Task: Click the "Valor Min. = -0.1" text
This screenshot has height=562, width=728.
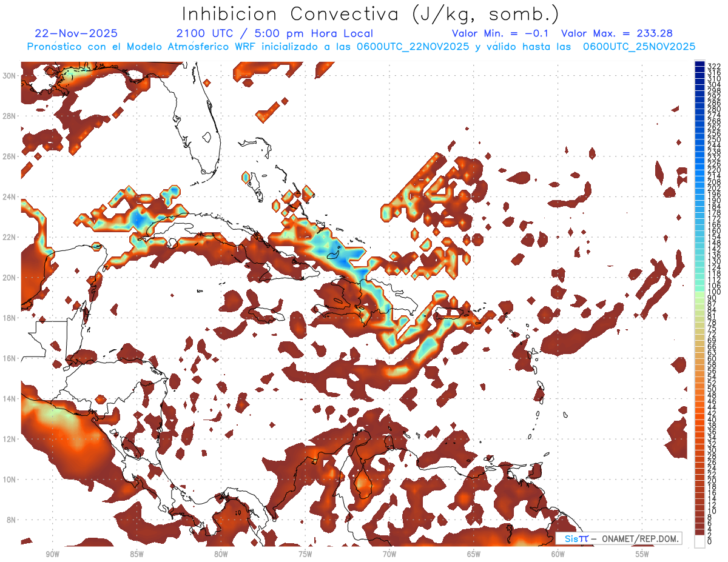Action: pyautogui.click(x=501, y=33)
